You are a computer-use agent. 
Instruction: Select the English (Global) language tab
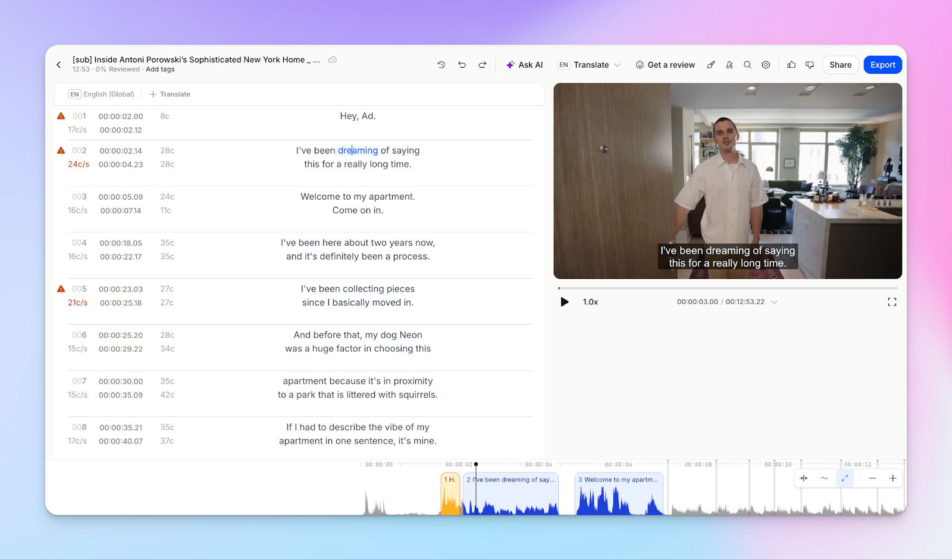point(101,95)
